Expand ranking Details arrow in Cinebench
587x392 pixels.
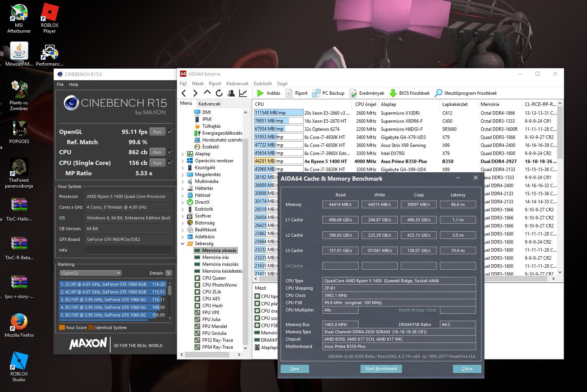coord(169,273)
